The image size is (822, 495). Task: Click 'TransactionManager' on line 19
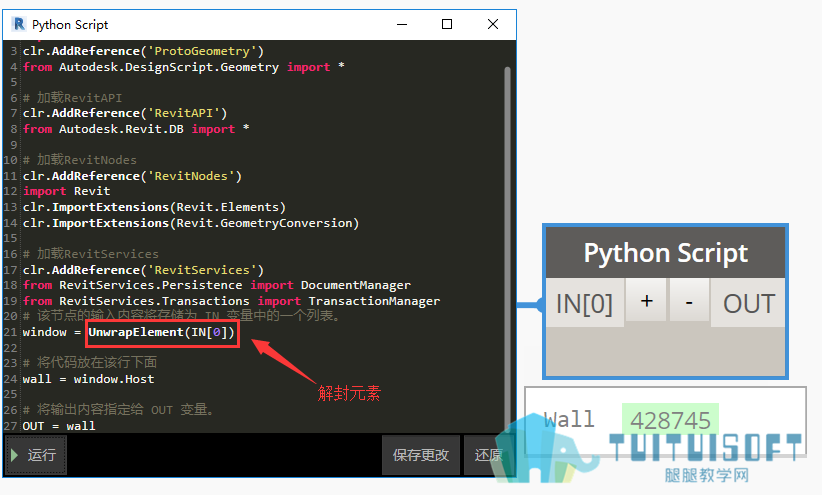pos(374,301)
